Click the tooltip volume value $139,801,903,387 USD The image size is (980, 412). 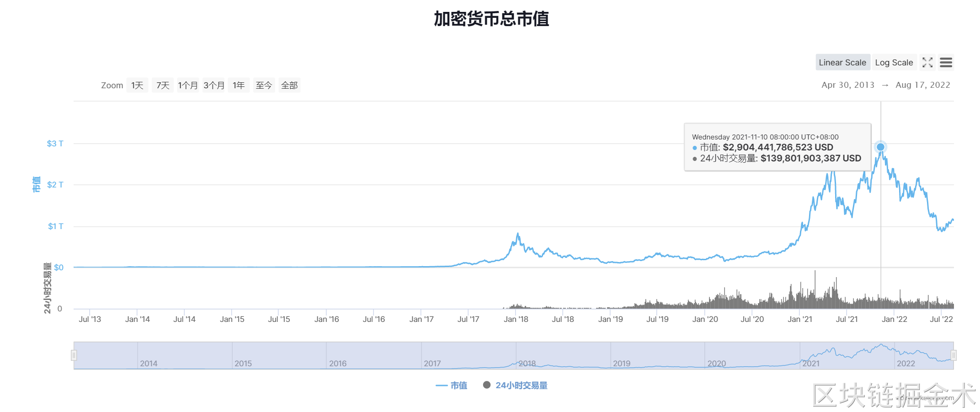pyautogui.click(x=811, y=158)
